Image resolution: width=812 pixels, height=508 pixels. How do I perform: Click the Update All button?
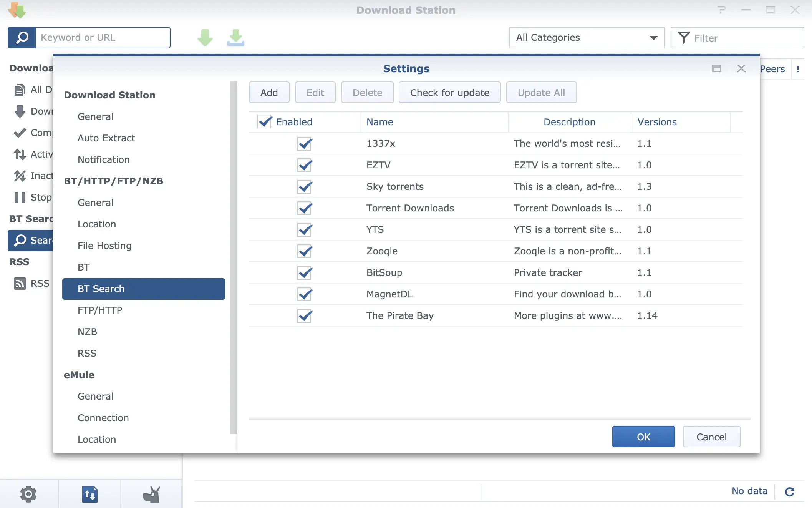[x=541, y=93]
